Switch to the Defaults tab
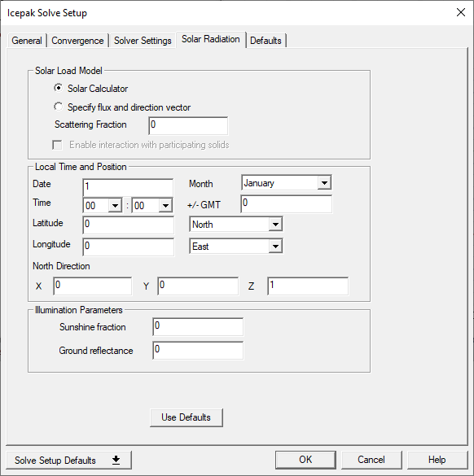The image size is (474, 476). pyautogui.click(x=266, y=41)
